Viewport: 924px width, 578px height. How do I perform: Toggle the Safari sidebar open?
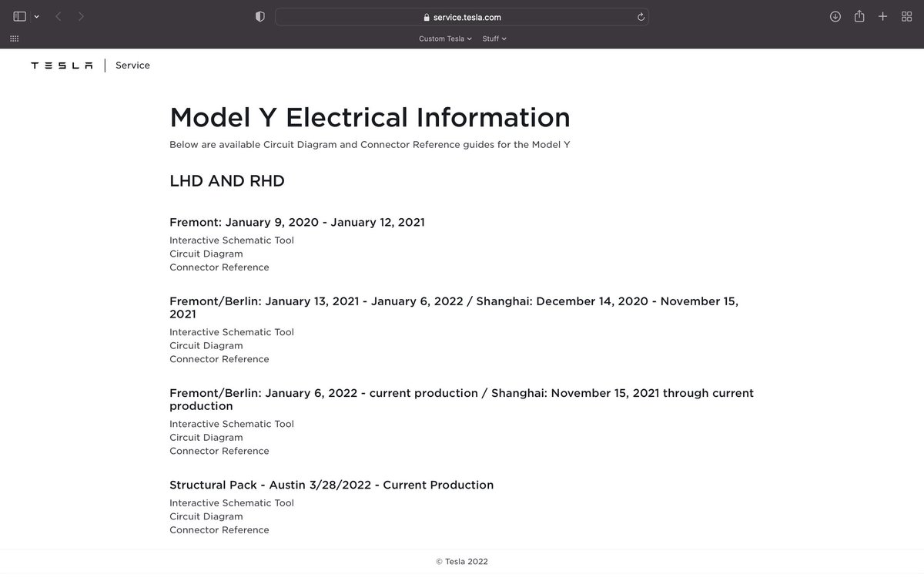[19, 15]
